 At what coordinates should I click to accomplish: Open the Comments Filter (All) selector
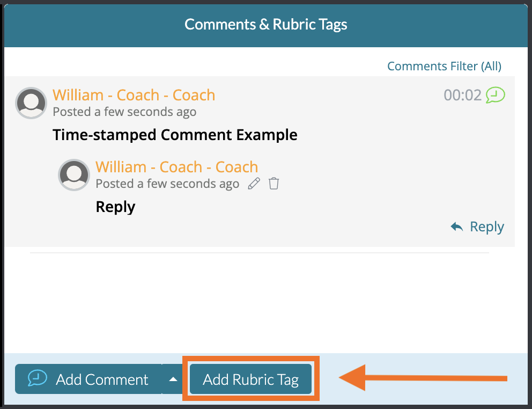coord(444,66)
